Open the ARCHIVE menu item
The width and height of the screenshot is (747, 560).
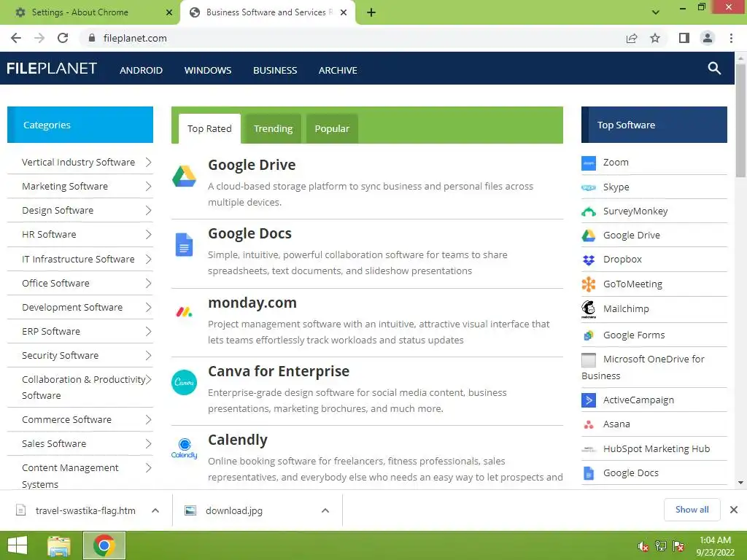(x=338, y=71)
